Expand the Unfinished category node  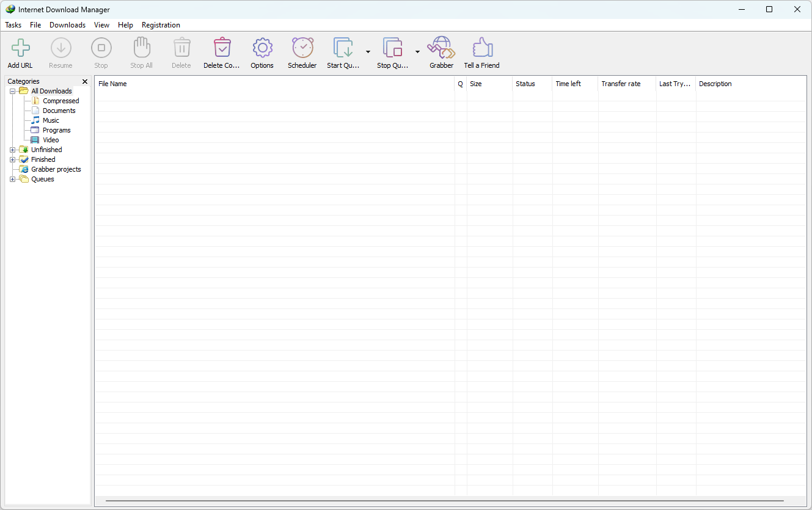point(12,150)
